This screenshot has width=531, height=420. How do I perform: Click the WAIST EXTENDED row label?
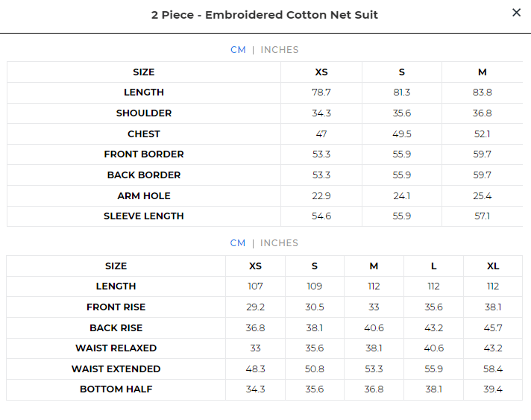[116, 369]
